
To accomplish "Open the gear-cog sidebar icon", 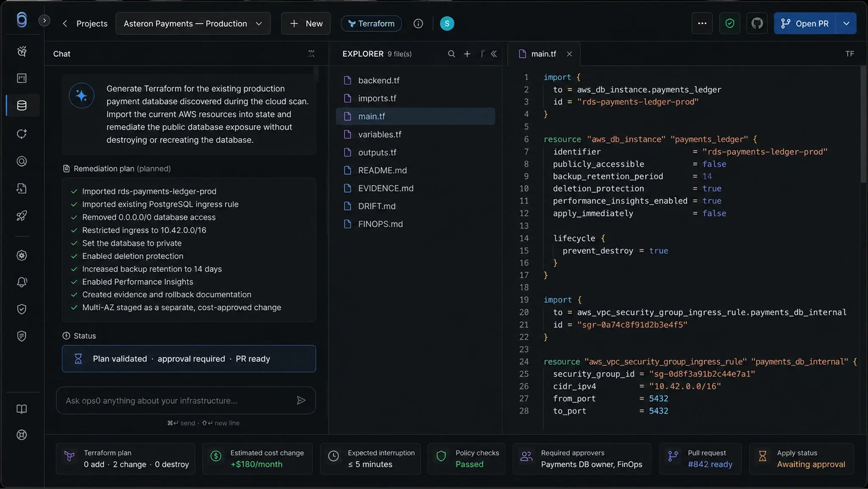I will (22, 255).
